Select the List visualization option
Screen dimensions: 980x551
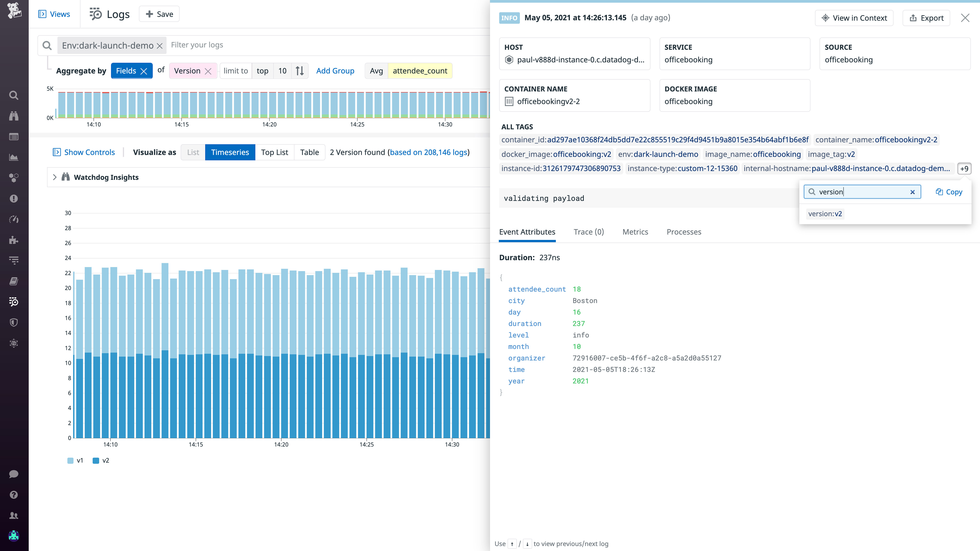[193, 152]
